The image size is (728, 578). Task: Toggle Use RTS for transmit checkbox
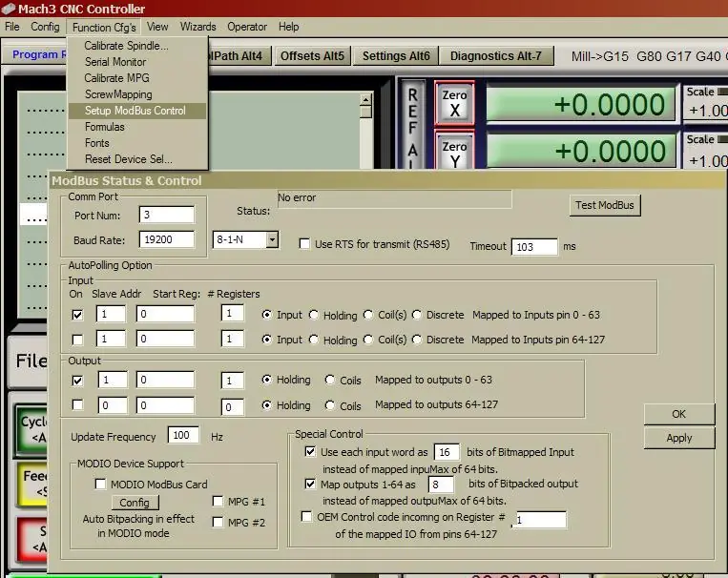(x=304, y=244)
